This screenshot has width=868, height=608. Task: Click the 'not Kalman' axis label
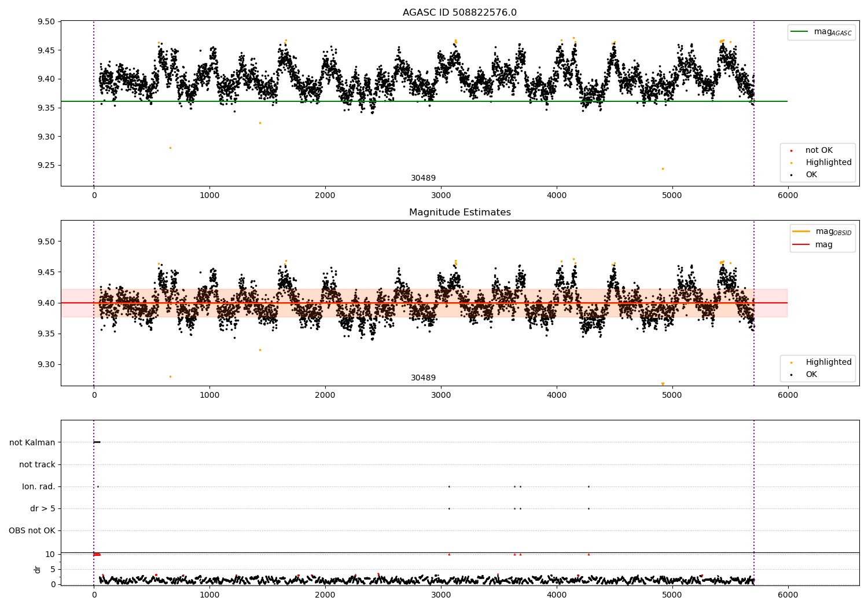pos(32,442)
